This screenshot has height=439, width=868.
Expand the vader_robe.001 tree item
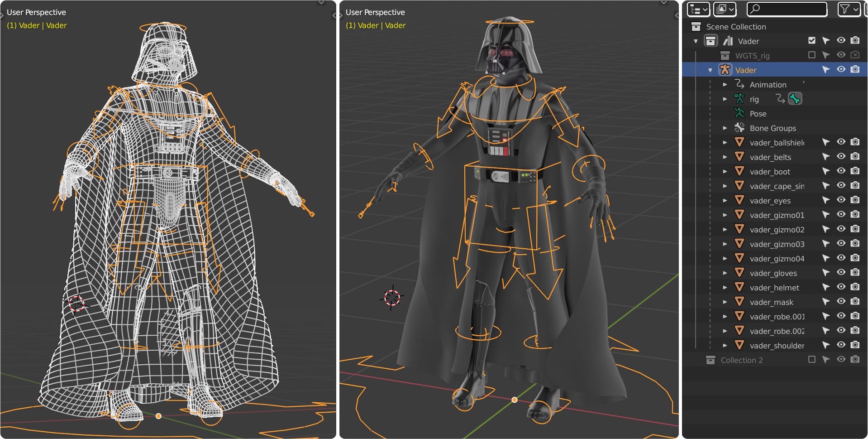725,316
